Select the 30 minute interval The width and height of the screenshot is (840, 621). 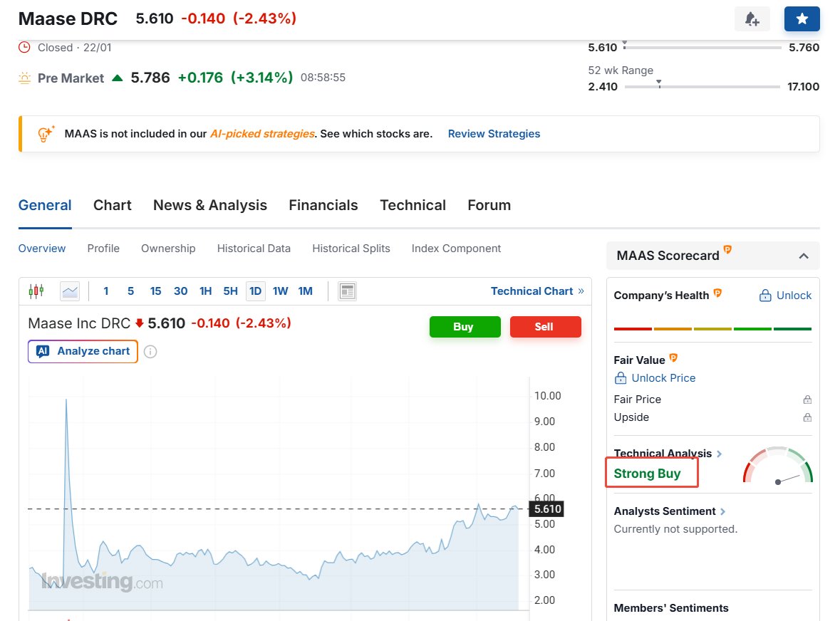[x=180, y=291]
